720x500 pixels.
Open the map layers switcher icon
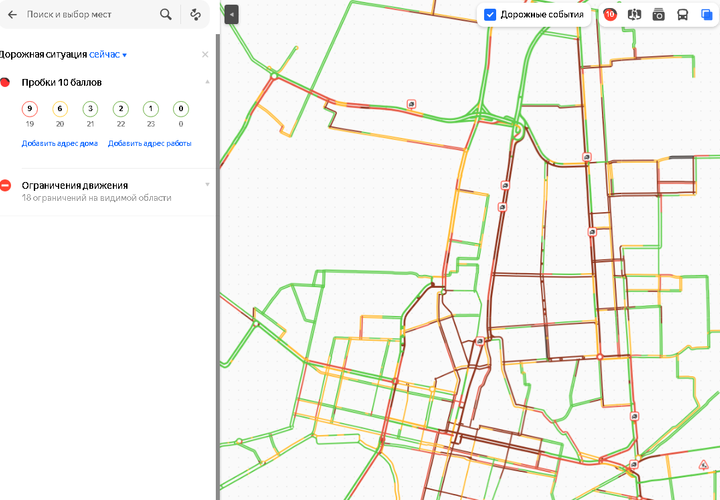[x=706, y=15]
